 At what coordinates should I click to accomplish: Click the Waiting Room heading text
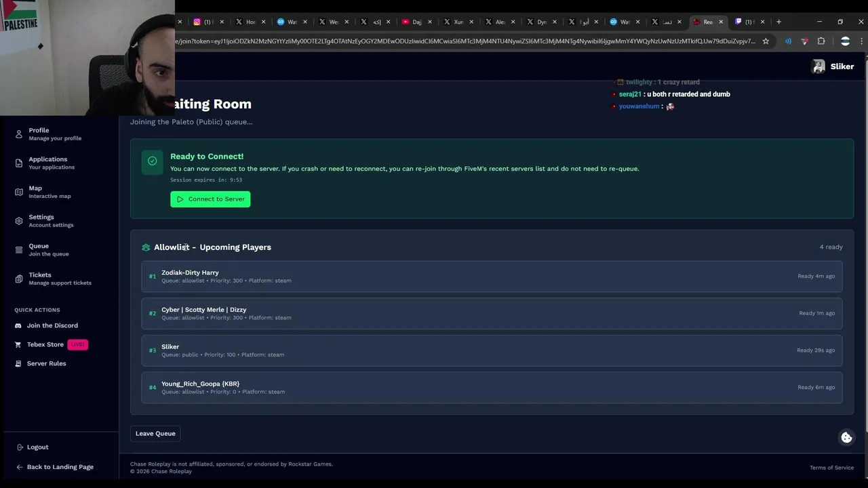(213, 104)
